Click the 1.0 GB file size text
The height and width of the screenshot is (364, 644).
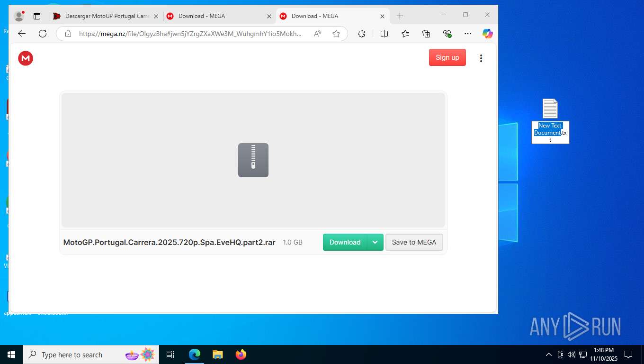coord(293,242)
